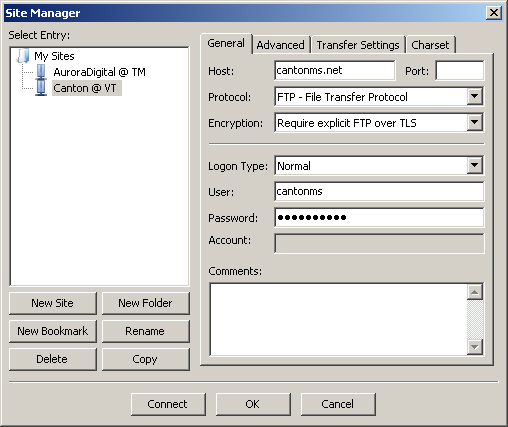Click the My Sites folder icon
The width and height of the screenshot is (508, 427).
(x=23, y=56)
